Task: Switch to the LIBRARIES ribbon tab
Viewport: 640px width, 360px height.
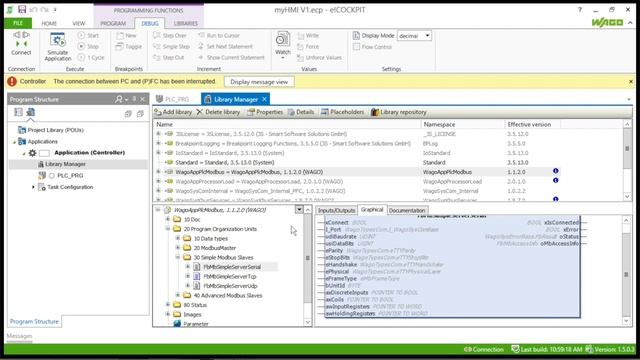Action: (186, 23)
